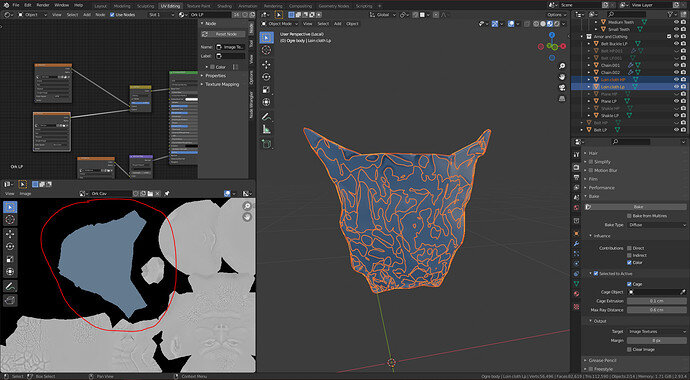Expand the Properties section in node sidebar
This screenshot has height=380, width=690.
pyautogui.click(x=215, y=76)
